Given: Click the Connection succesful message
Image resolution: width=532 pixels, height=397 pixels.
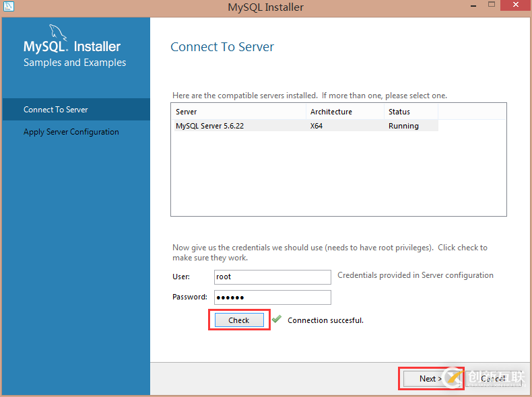Looking at the screenshot, I should [x=325, y=320].
